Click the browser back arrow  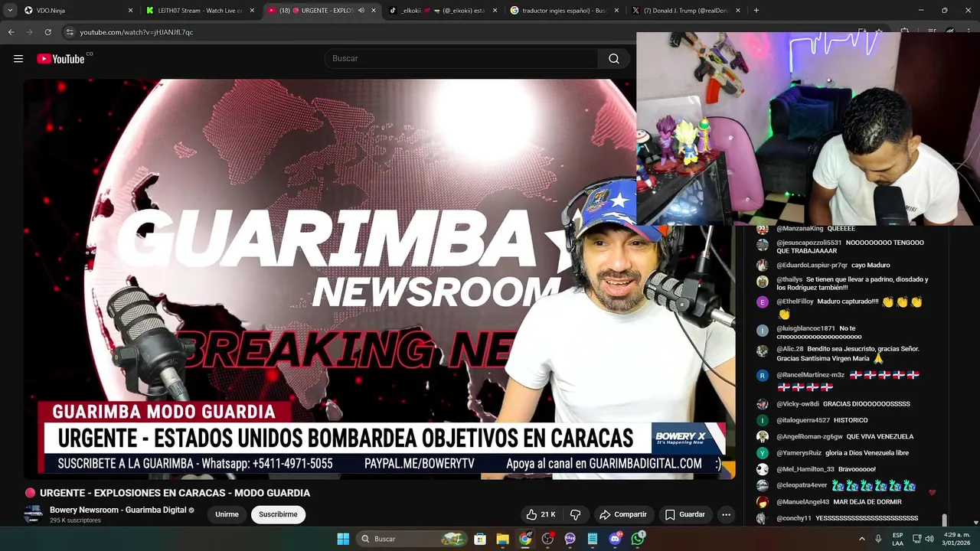(x=11, y=32)
